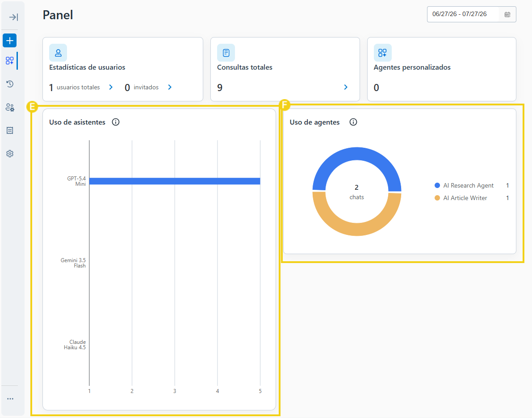Screen dimensions: 532x418
Task: Show info for Uso de asistentes
Action: pos(116,122)
